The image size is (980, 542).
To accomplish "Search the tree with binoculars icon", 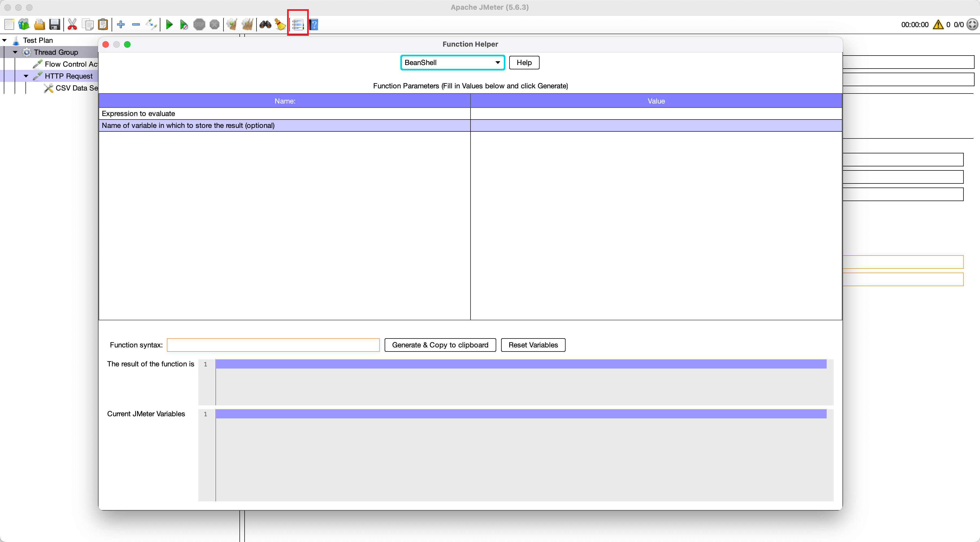I will tap(265, 25).
